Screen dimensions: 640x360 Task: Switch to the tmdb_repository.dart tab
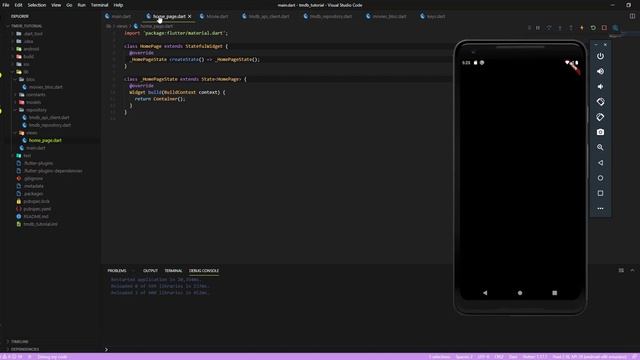(328, 16)
